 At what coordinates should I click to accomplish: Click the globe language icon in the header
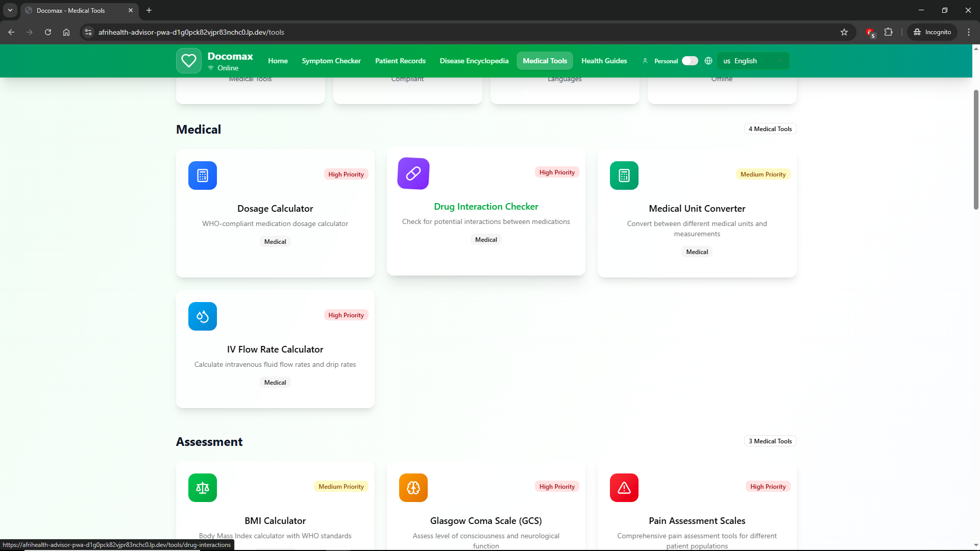click(708, 61)
